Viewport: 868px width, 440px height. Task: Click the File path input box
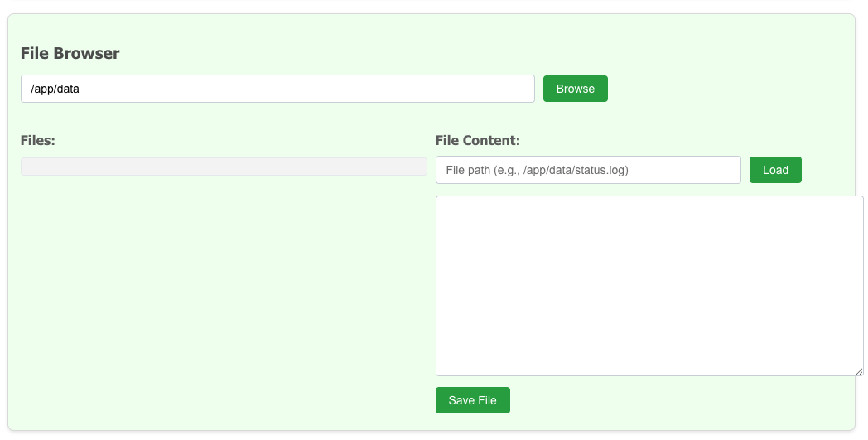point(588,170)
